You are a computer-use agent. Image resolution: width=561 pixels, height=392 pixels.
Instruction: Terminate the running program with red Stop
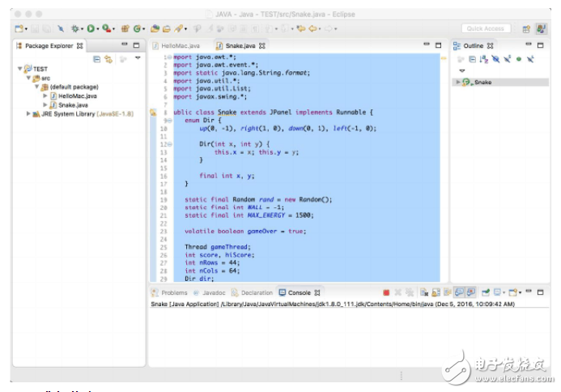(x=386, y=293)
